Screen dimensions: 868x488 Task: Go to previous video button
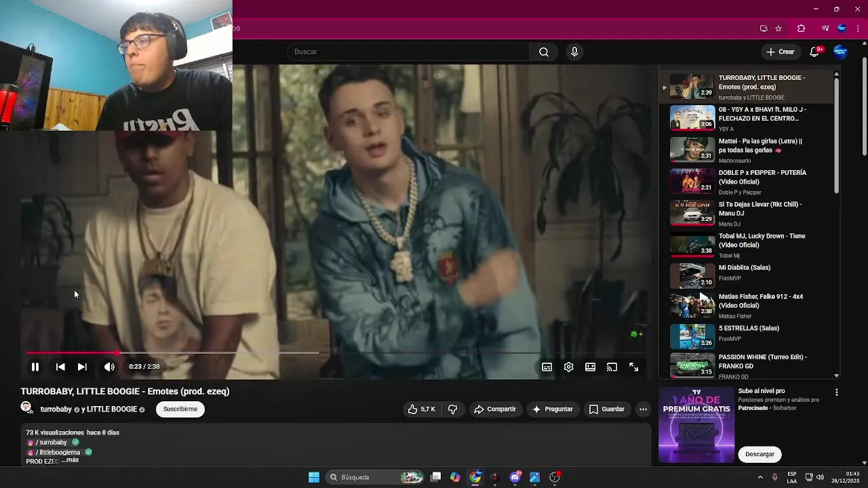pos(60,367)
